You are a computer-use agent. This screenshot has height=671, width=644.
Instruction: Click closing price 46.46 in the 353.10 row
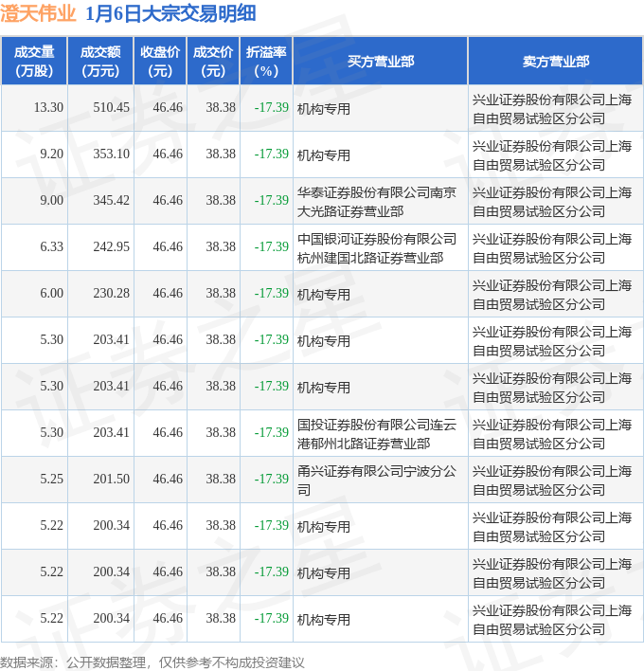pyautogui.click(x=168, y=154)
